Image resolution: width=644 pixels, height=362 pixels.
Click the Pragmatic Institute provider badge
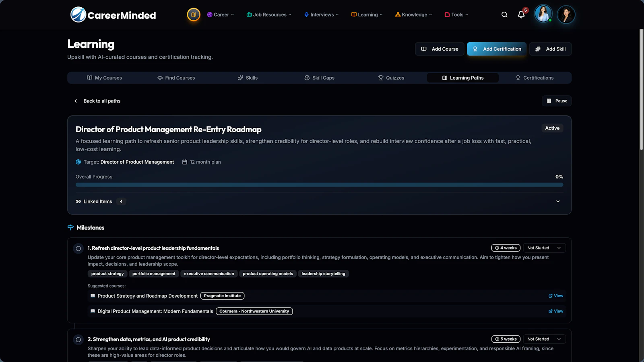(222, 296)
